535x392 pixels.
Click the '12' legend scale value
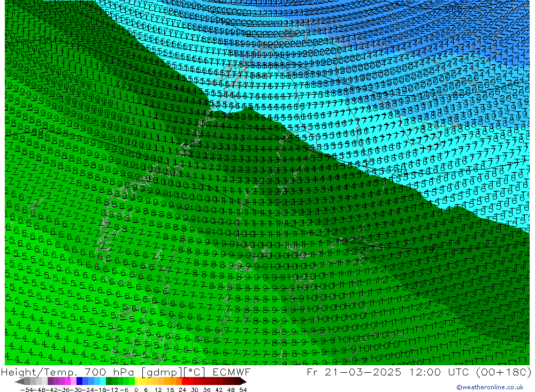click(158, 390)
